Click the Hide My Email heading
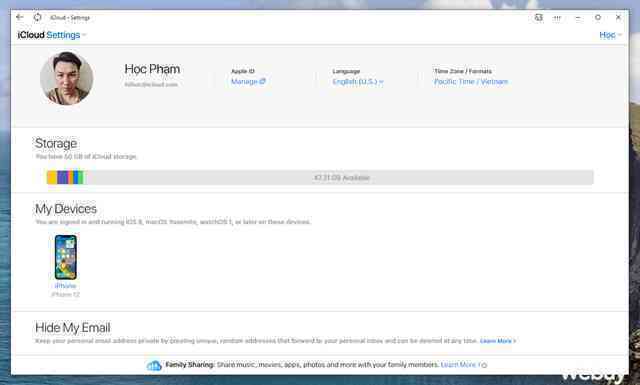The height and width of the screenshot is (385, 640). point(73,327)
